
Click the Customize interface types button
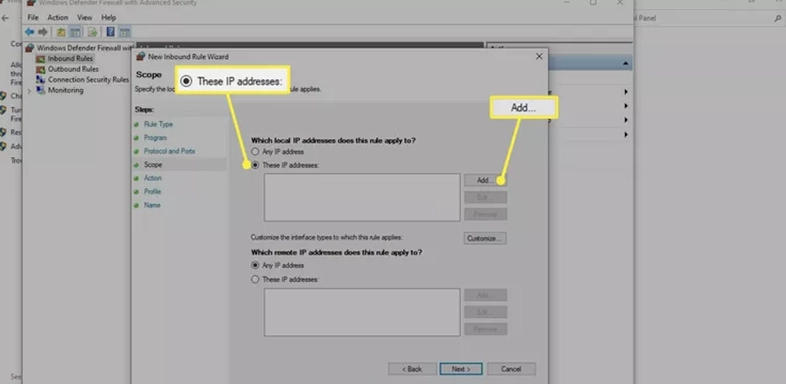485,239
